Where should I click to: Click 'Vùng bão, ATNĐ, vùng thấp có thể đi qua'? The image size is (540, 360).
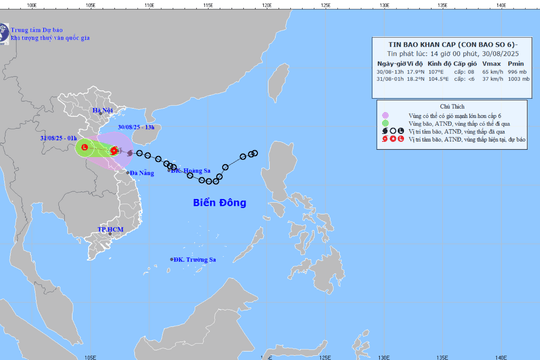point(459,124)
